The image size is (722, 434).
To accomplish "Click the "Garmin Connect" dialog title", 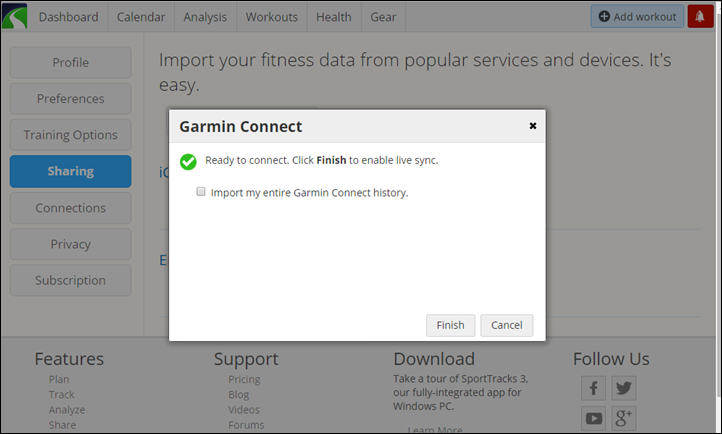I will tap(241, 127).
